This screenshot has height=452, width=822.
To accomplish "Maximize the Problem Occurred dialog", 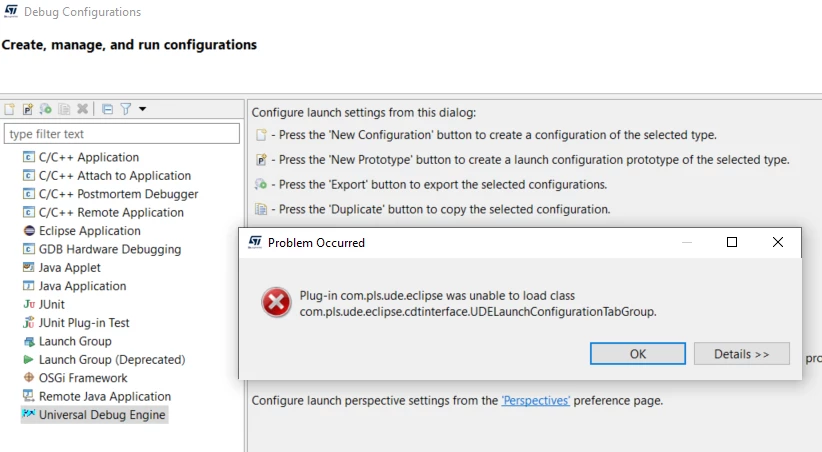I will [x=732, y=242].
